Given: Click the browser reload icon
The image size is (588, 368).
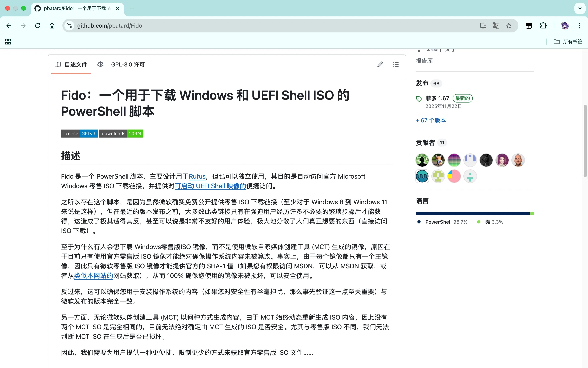Looking at the screenshot, I should [x=37, y=26].
